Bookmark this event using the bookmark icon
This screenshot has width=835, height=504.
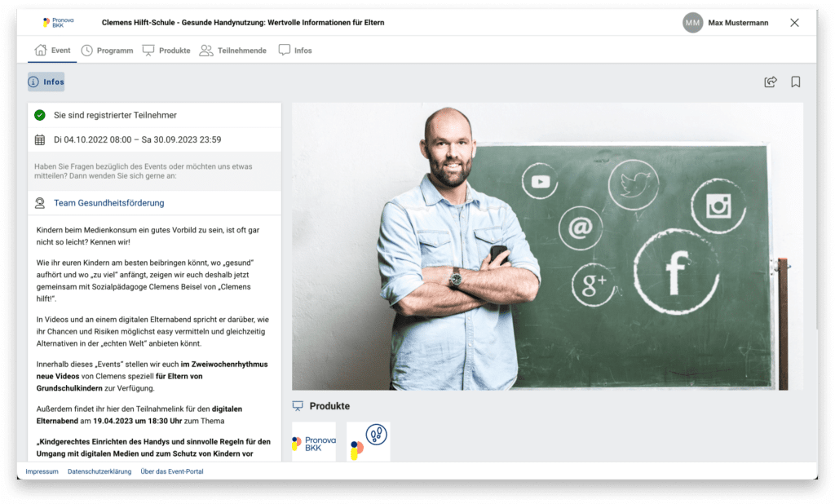coord(795,82)
